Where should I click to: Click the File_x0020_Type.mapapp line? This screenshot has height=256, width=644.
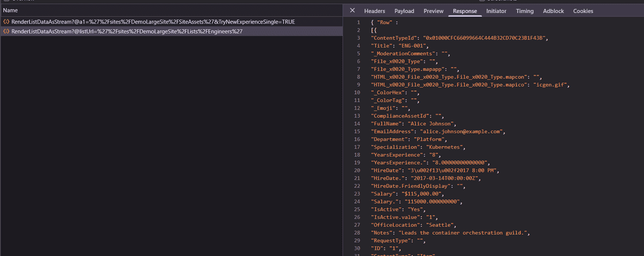click(415, 69)
